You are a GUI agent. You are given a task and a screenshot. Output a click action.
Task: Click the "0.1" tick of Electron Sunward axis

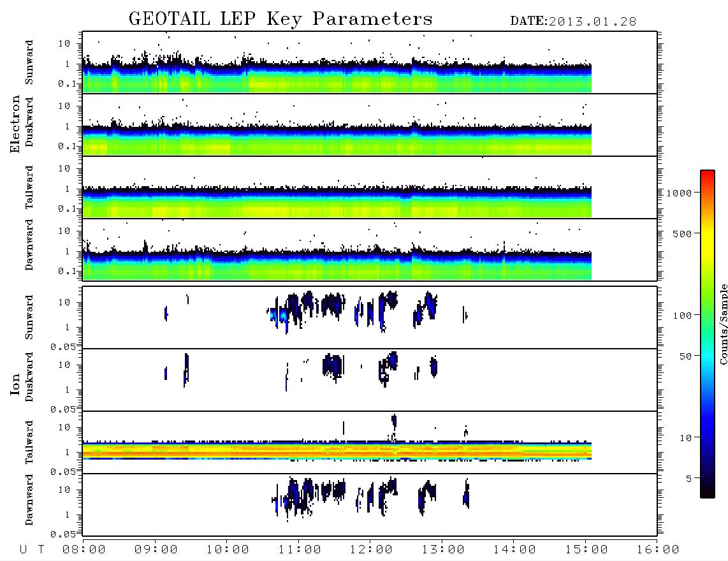coord(67,84)
